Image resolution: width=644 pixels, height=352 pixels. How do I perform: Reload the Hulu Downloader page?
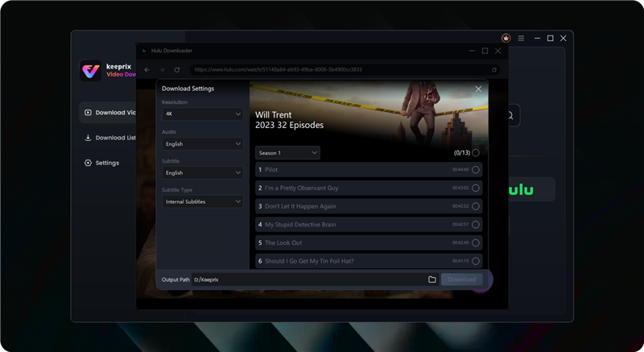tap(177, 70)
